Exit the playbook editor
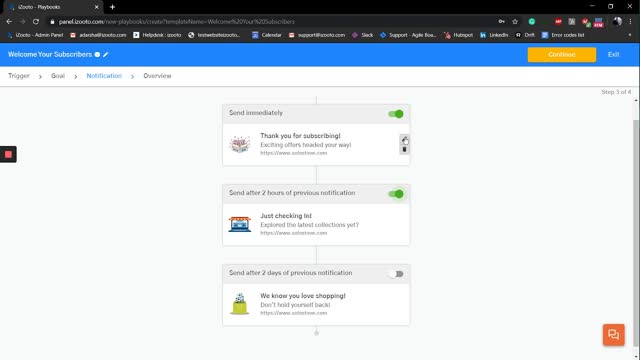Screen dimensions: 640x360 coord(613,54)
